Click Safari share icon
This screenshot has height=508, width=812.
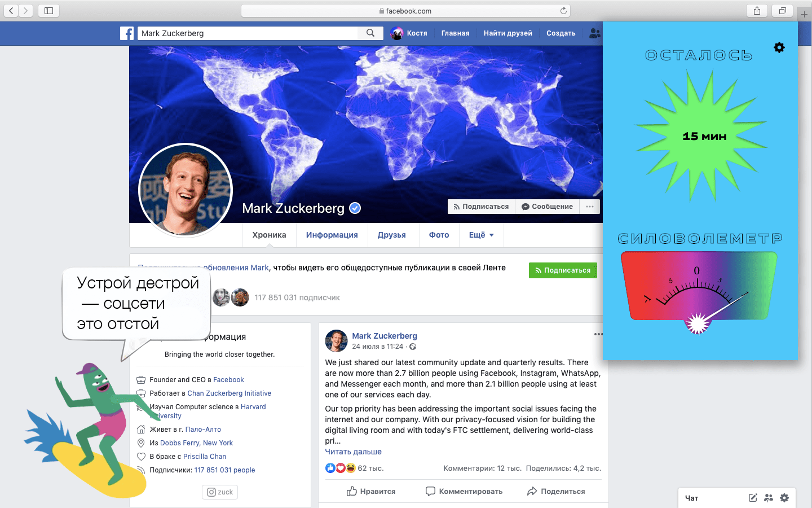point(757,11)
